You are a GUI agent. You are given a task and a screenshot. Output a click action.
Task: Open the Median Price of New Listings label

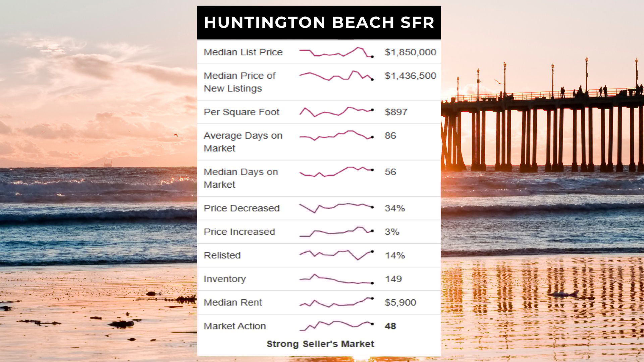click(x=239, y=82)
